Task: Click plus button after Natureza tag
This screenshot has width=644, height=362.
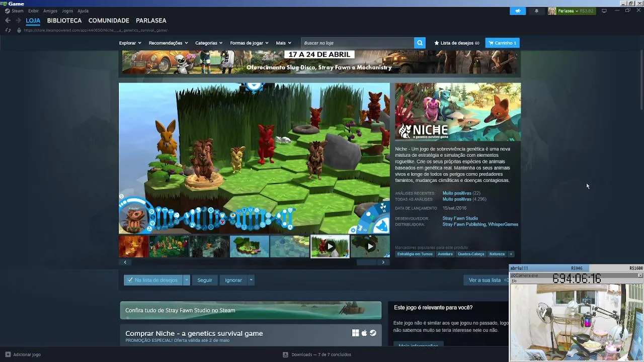Action: point(511,254)
